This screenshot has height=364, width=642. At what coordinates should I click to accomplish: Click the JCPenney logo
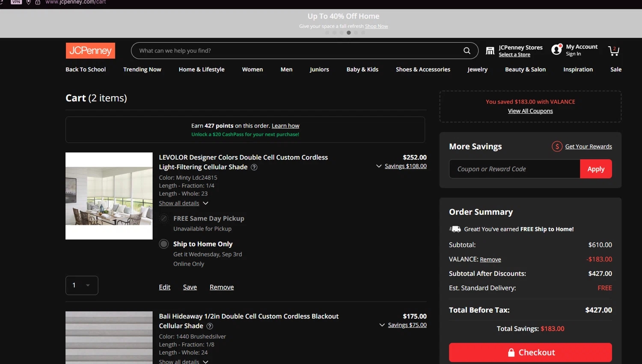coord(90,50)
